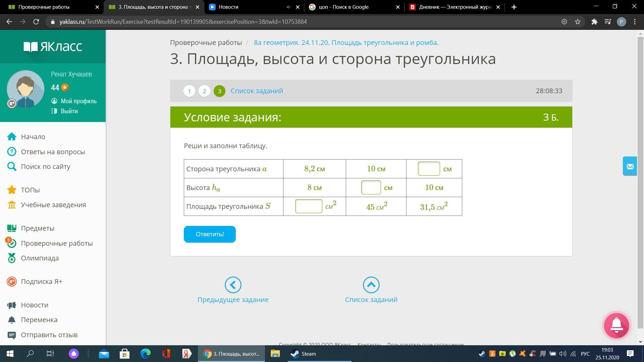
Task: Open Список заданий link in exercise bar
Action: pyautogui.click(x=257, y=91)
